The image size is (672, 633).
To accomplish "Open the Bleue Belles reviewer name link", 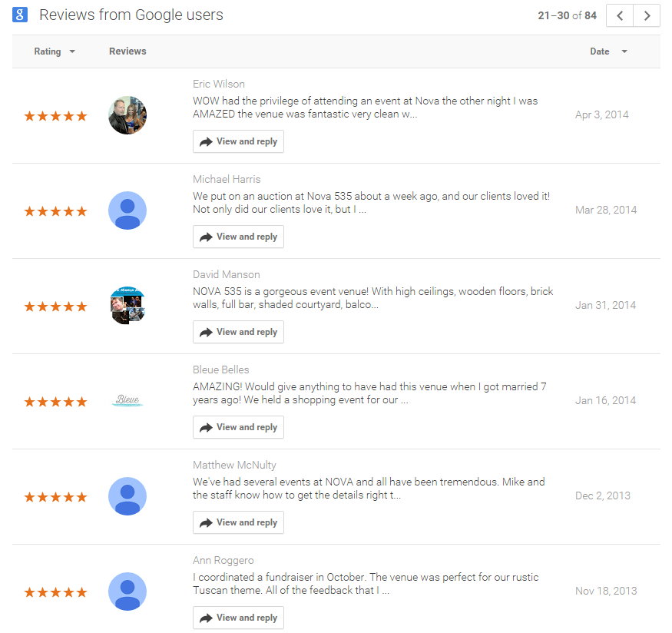I will 221,370.
